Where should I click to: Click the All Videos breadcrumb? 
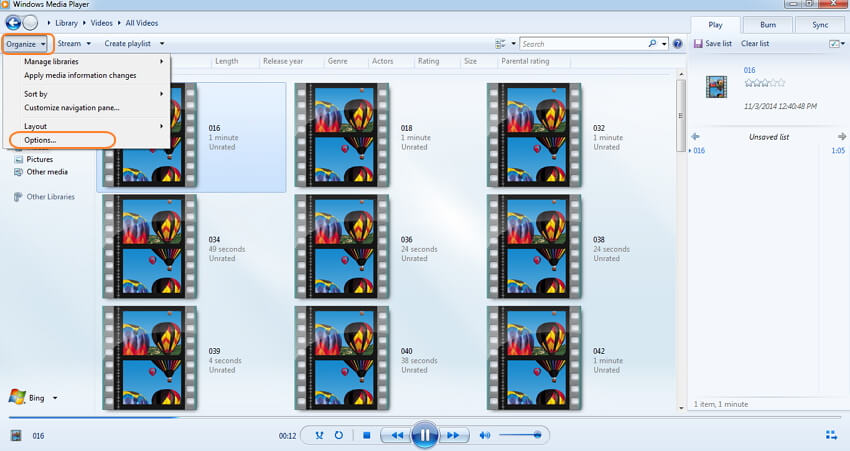click(x=141, y=23)
